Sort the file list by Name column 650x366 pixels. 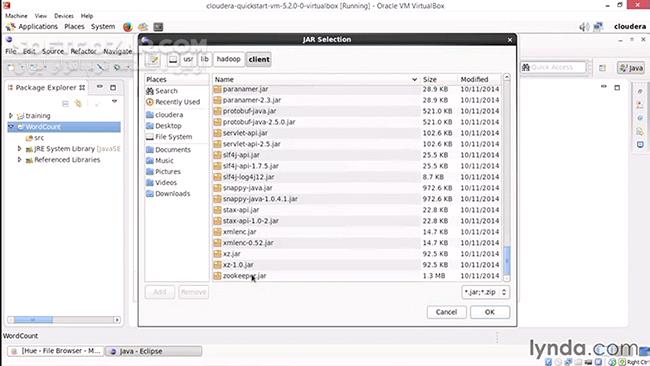[x=316, y=79]
